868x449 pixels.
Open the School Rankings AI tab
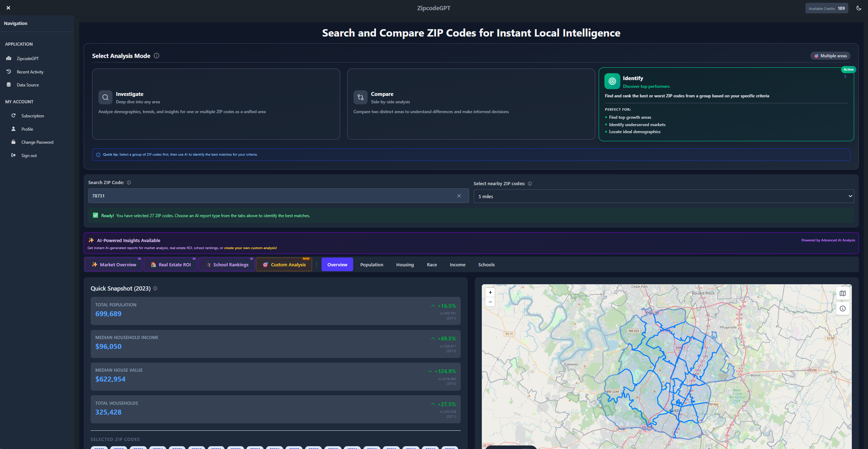pyautogui.click(x=227, y=265)
